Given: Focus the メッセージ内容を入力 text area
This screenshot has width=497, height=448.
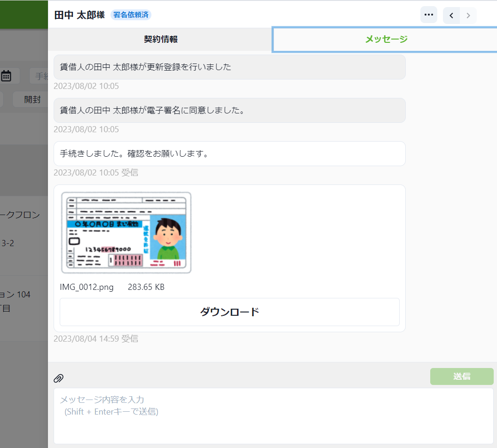Looking at the screenshot, I should (273, 416).
